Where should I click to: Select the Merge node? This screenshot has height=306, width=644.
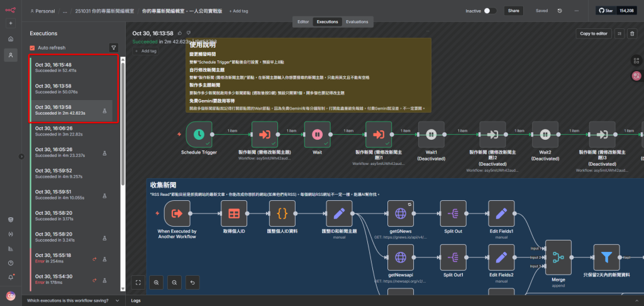[558, 258]
